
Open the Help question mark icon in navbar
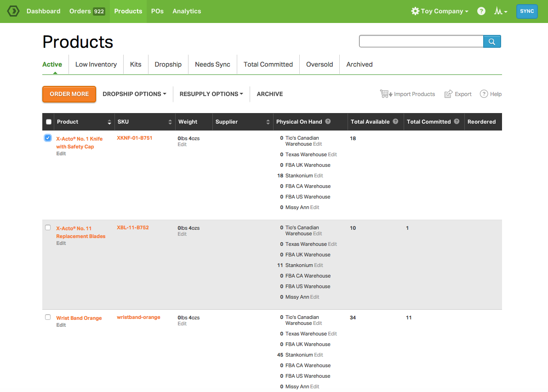click(x=481, y=11)
